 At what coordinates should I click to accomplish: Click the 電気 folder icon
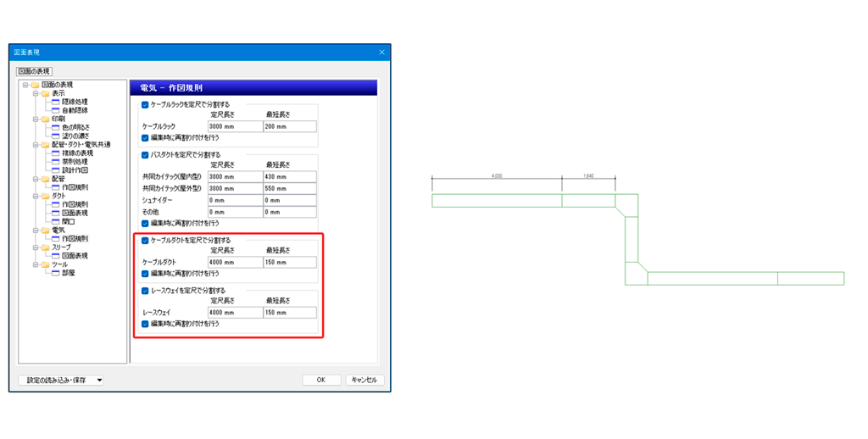click(x=46, y=230)
